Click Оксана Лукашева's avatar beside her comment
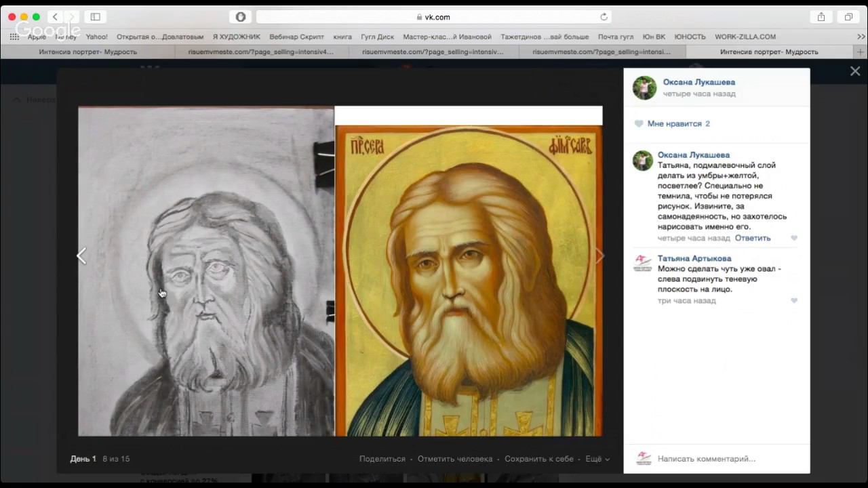The width and height of the screenshot is (868, 488). pyautogui.click(x=643, y=161)
